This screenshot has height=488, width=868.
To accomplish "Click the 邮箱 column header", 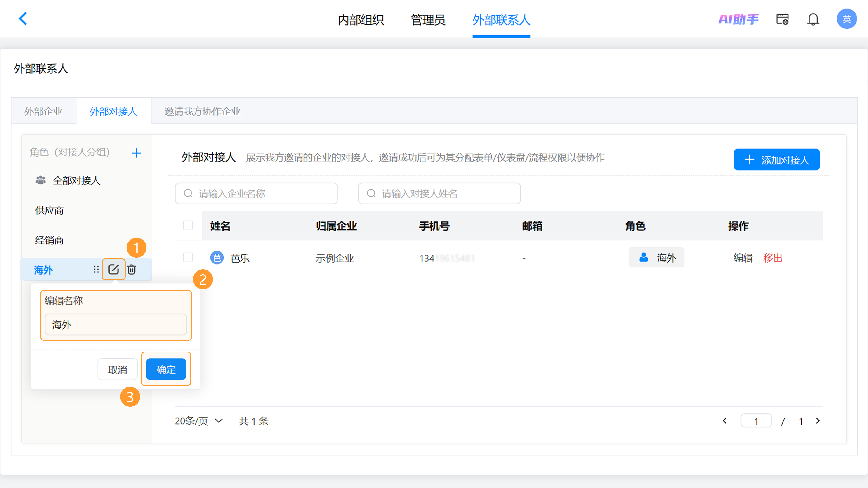I will pyautogui.click(x=532, y=226).
